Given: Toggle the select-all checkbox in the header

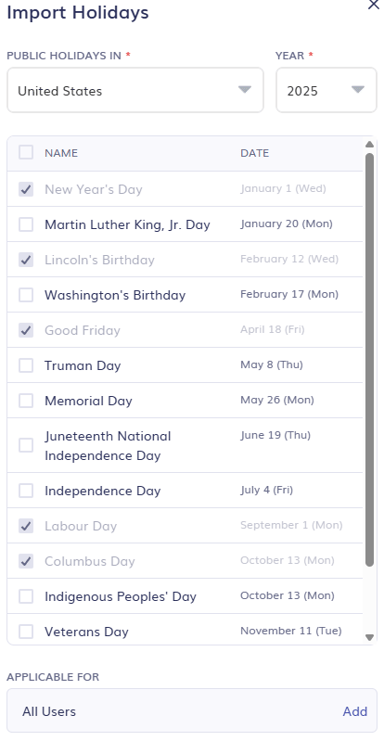Looking at the screenshot, I should coord(26,153).
